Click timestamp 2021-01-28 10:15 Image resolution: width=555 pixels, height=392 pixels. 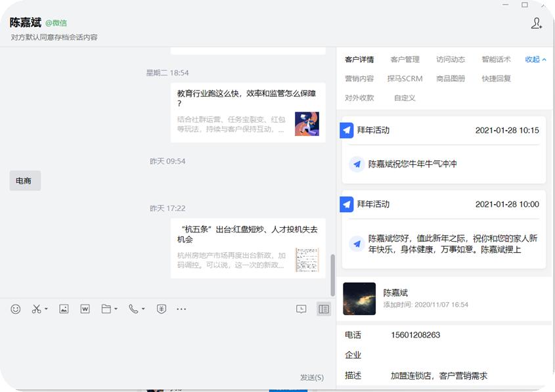pyautogui.click(x=507, y=130)
